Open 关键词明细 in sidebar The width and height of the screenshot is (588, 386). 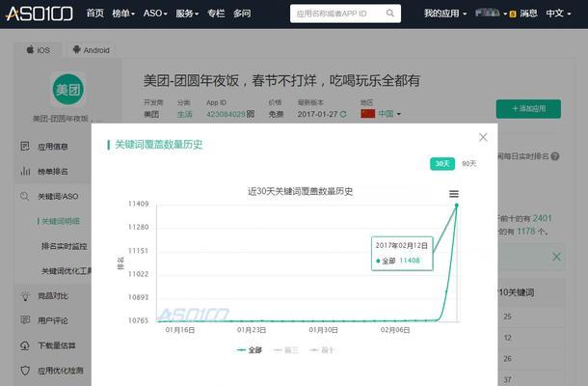tap(59, 221)
